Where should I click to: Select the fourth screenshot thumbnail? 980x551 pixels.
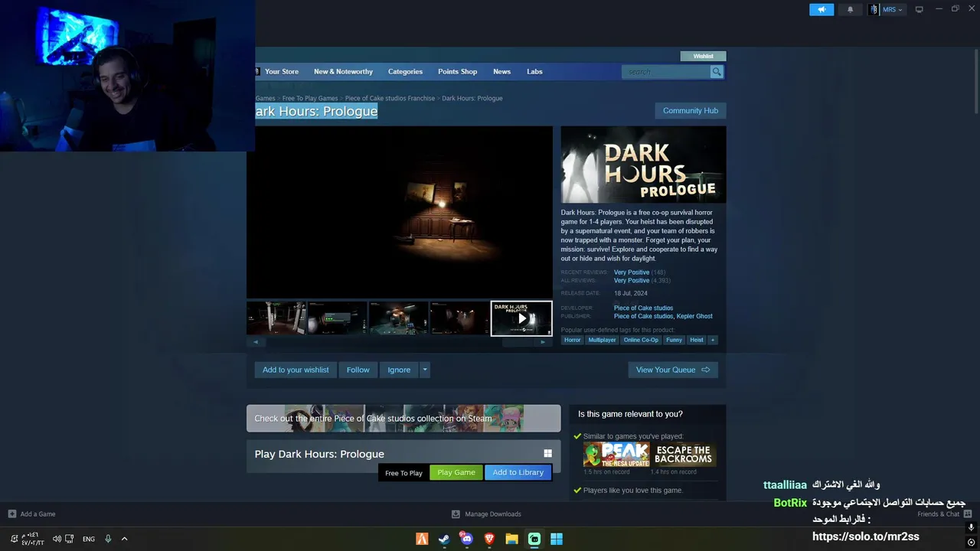coord(460,318)
